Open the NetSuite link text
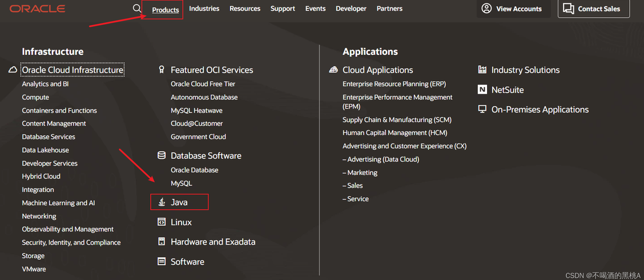The image size is (644, 280). point(508,90)
